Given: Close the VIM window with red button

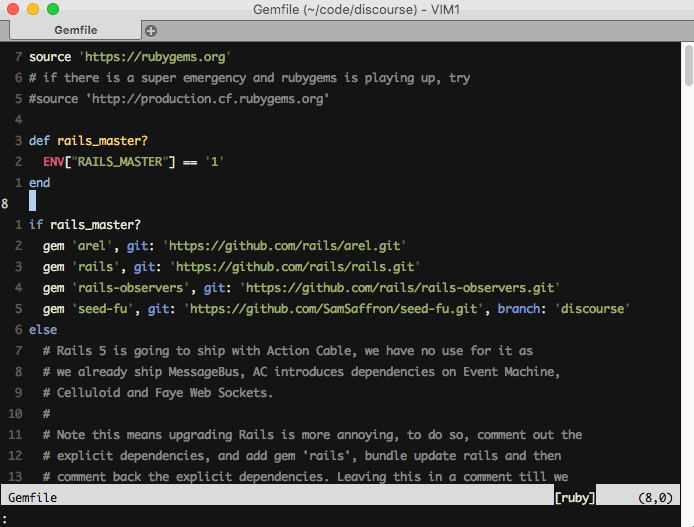Looking at the screenshot, I should [13, 9].
